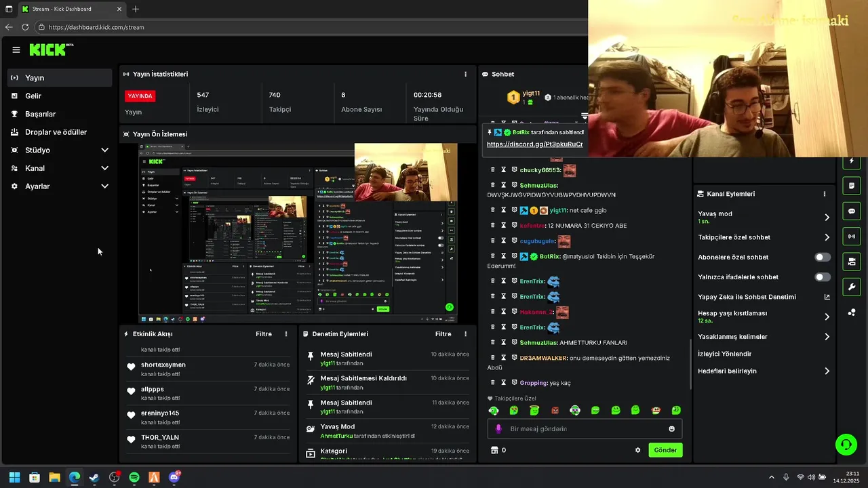Image resolution: width=868 pixels, height=488 pixels.
Task: Switch to Stream - Kick Dashboard browser tab
Action: coord(71,9)
